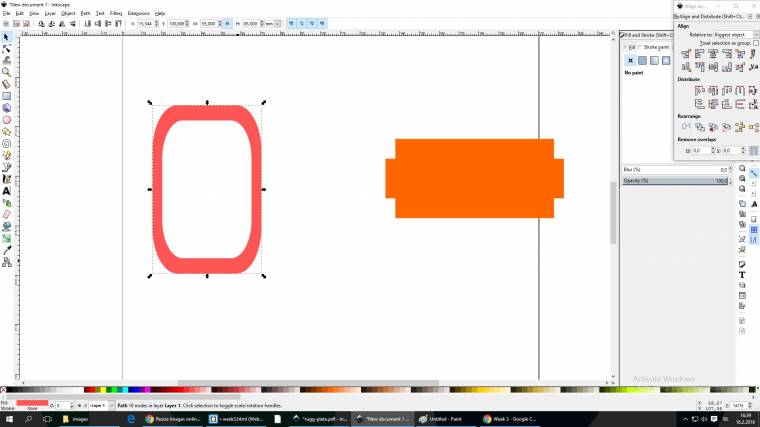Select the Selector arrow tool
The width and height of the screenshot is (760, 427).
[6, 37]
